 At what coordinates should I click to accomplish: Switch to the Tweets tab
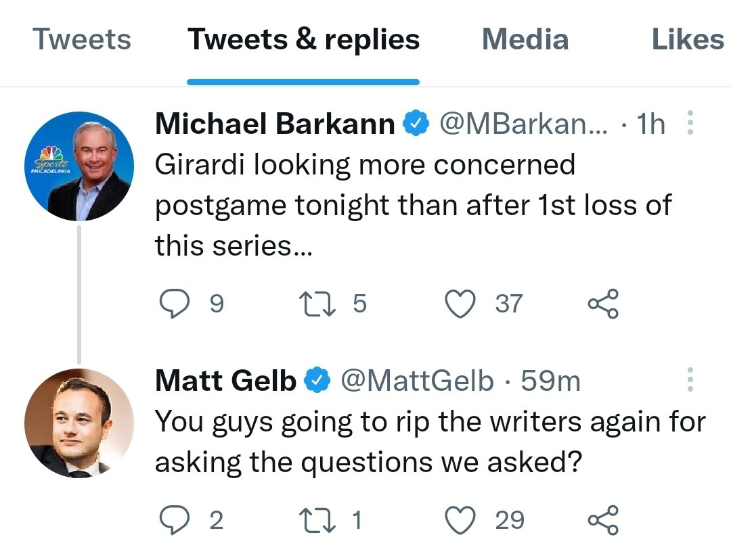(x=82, y=39)
